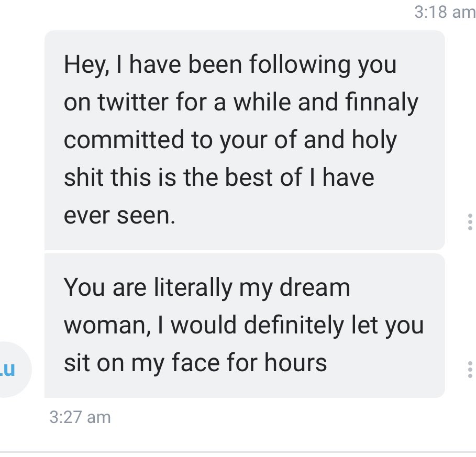Click the word 'committed' in first message
Screen dimensions: 476x457
[x=124, y=140]
